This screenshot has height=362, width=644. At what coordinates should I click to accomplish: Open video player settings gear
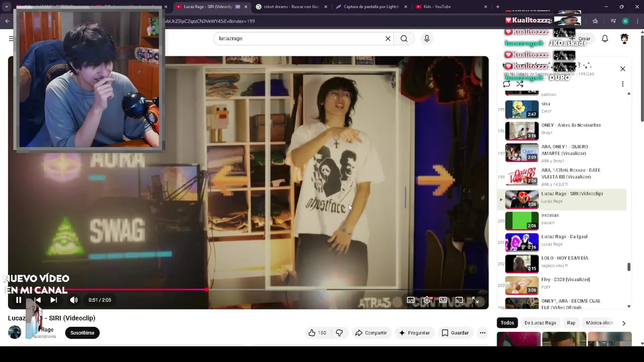(x=427, y=300)
